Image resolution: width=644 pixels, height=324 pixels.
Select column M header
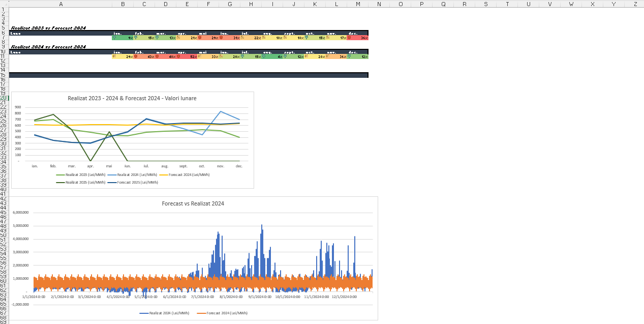click(358, 4)
